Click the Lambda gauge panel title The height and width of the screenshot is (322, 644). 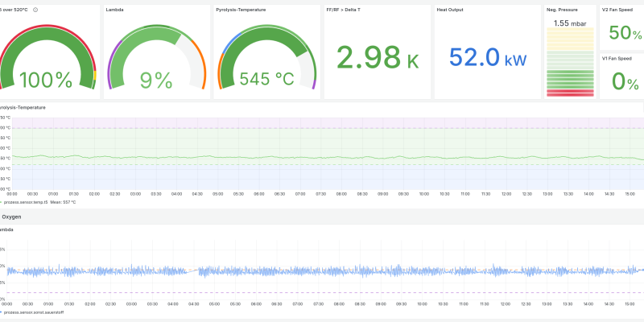[116, 10]
